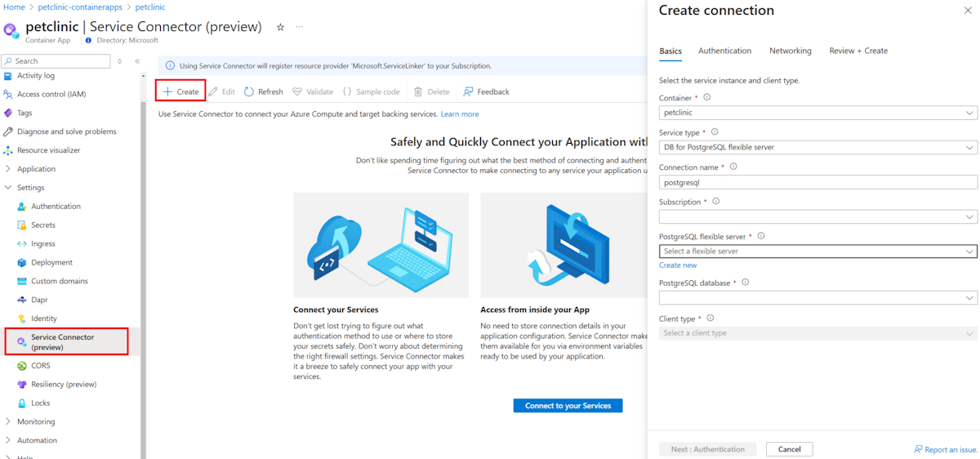
Task: Open the more options ellipsis beside title
Action: point(300,27)
